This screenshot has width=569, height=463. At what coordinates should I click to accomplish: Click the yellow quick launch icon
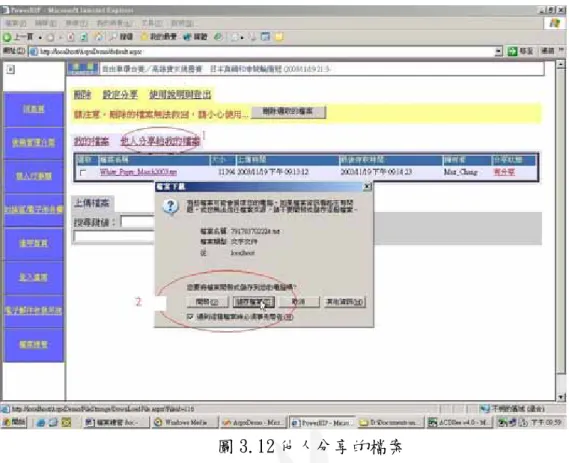click(x=66, y=422)
